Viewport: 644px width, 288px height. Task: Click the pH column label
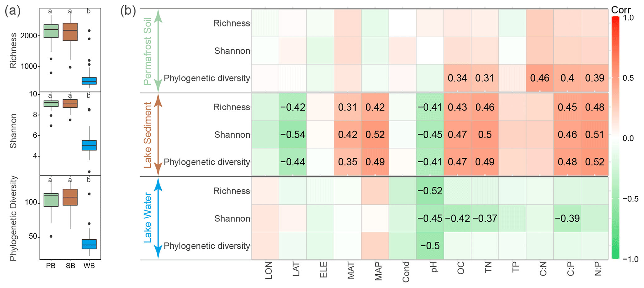434,267
